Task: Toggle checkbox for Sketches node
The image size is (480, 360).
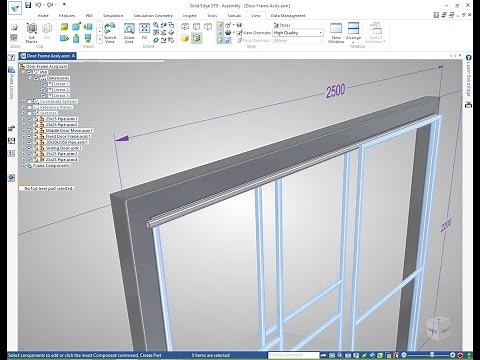Action: [30, 113]
